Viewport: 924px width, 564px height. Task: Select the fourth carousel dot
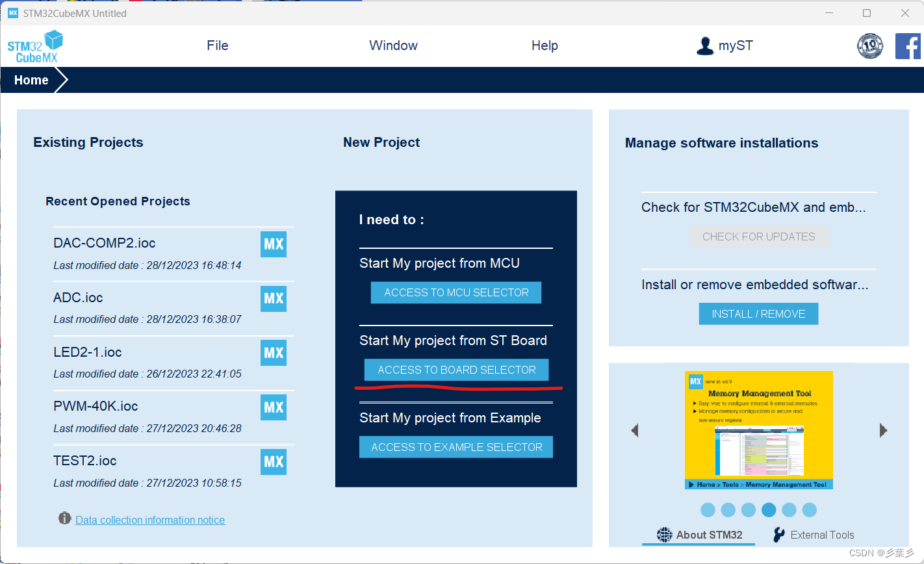(769, 510)
